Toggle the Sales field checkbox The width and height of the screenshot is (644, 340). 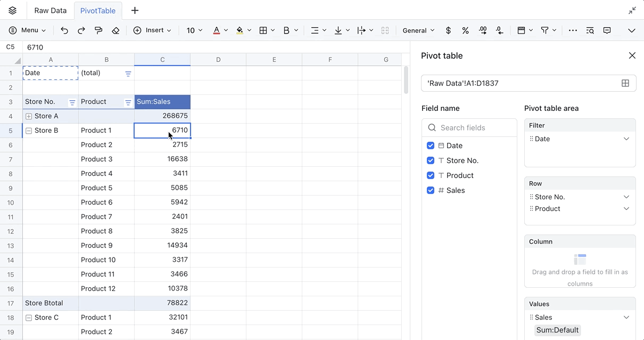(431, 190)
